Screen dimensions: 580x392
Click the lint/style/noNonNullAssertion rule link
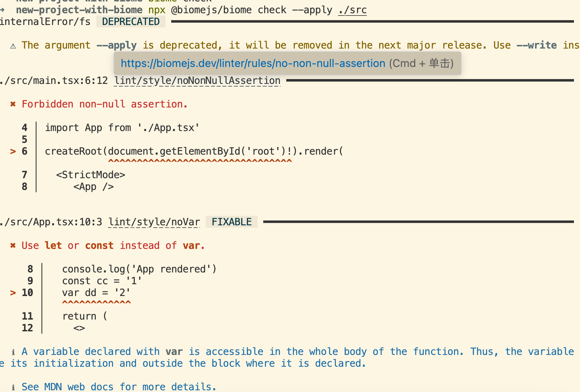pyautogui.click(x=197, y=80)
